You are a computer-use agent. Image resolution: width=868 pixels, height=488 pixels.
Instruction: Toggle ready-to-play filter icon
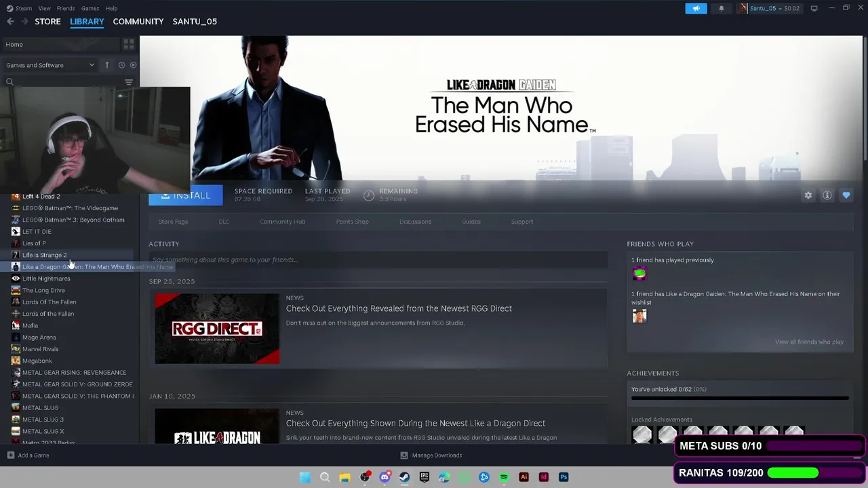pos(133,65)
